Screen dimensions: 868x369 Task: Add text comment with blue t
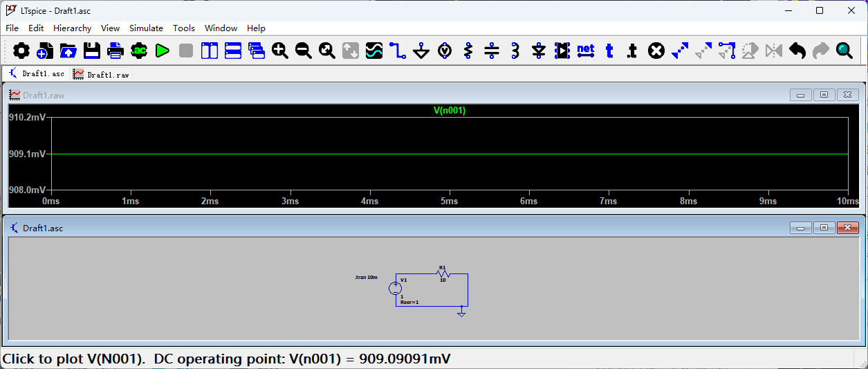pos(609,51)
